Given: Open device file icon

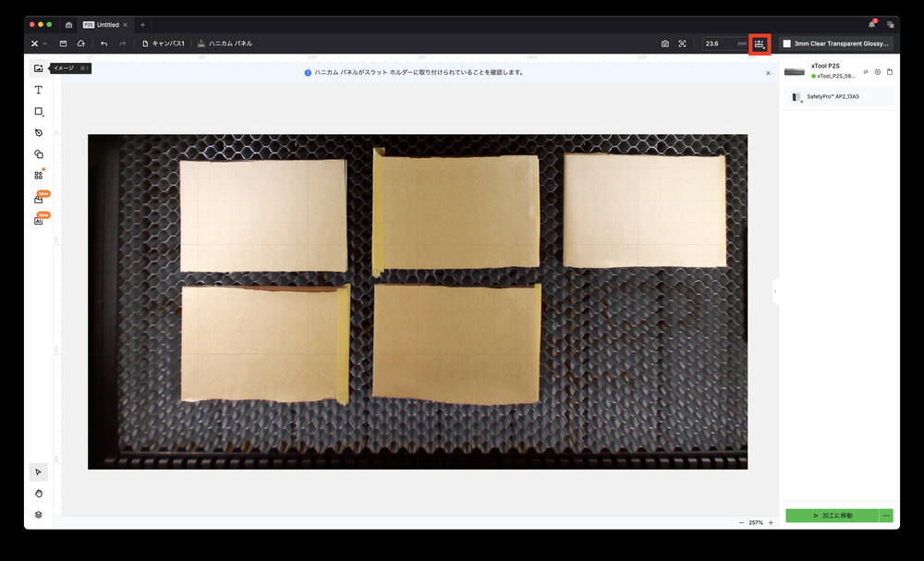Looking at the screenshot, I should pos(890,72).
